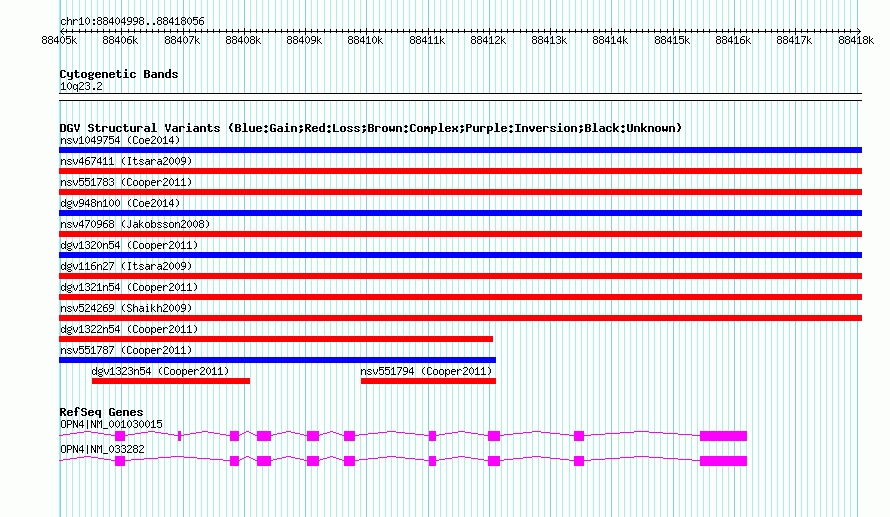Click red loss bar under nsv467411
The height and width of the screenshot is (517, 890).
(x=460, y=171)
